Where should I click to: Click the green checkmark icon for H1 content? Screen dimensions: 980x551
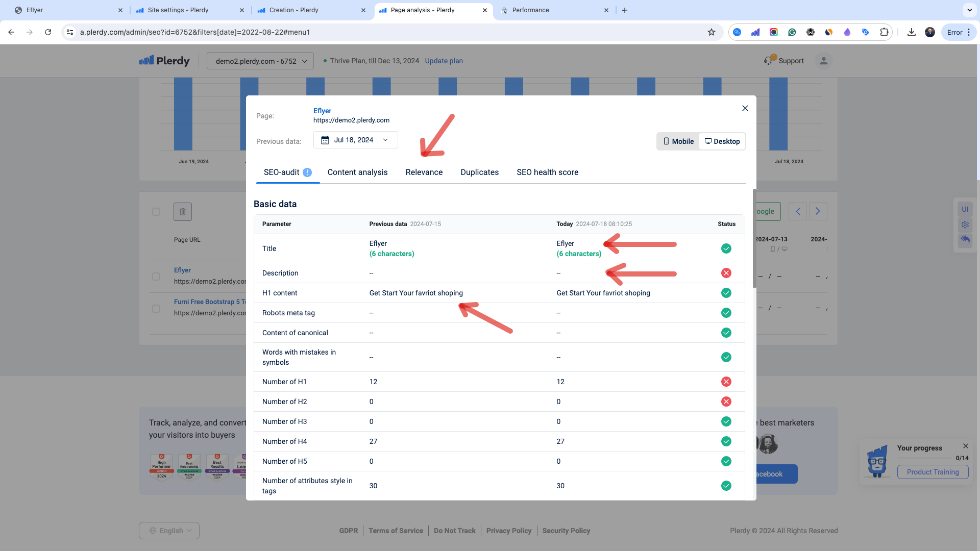726,293
